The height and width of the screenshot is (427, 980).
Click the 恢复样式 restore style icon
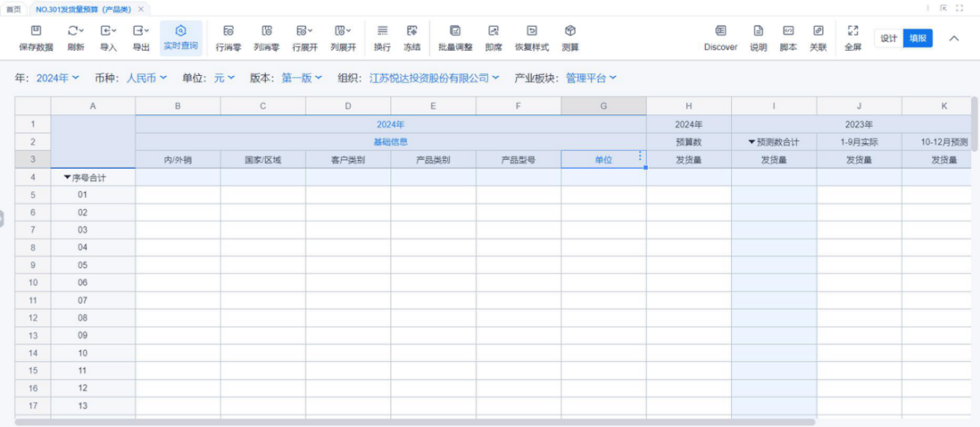531,31
